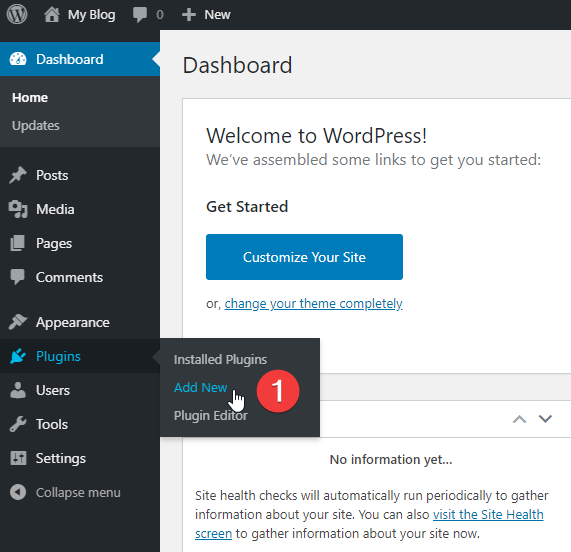Click the WordPress logo icon
The height and width of the screenshot is (552, 571).
point(17,15)
